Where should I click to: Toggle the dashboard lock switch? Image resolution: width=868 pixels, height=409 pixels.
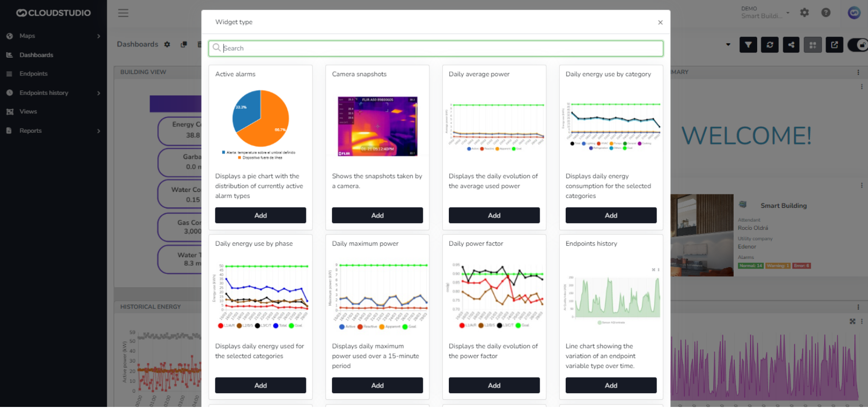pyautogui.click(x=858, y=45)
